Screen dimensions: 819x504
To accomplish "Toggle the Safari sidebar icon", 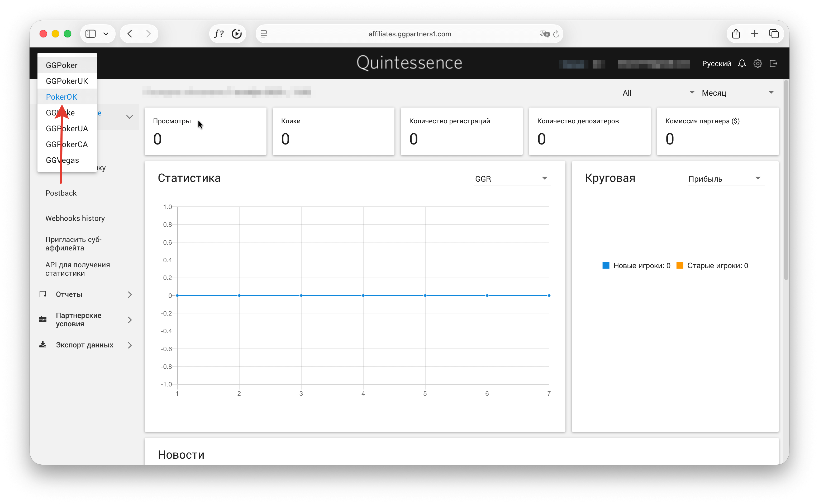I will click(91, 34).
